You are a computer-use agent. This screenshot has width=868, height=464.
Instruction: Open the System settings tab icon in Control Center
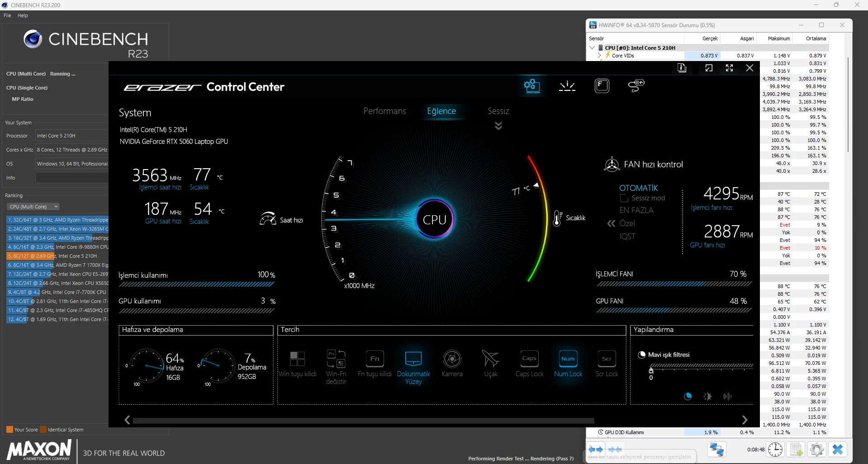[531, 85]
